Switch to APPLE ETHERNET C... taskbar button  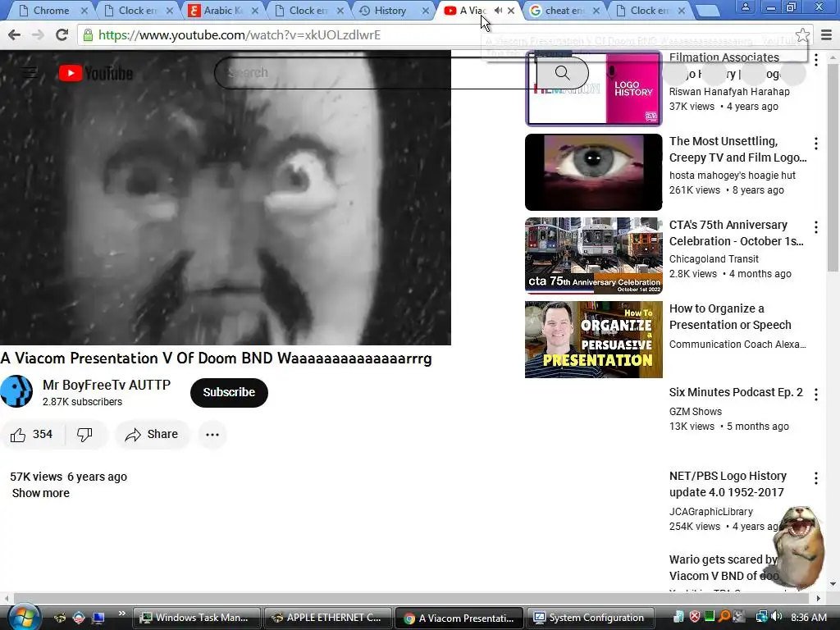pyautogui.click(x=327, y=618)
